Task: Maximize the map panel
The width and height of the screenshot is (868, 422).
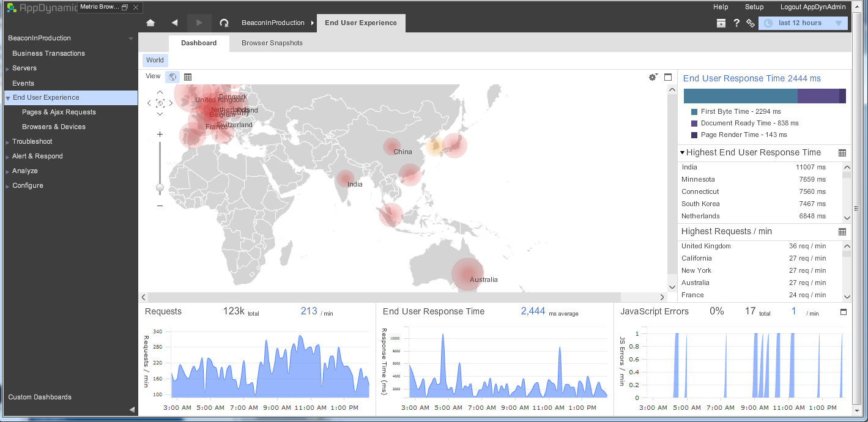Action: tap(668, 77)
